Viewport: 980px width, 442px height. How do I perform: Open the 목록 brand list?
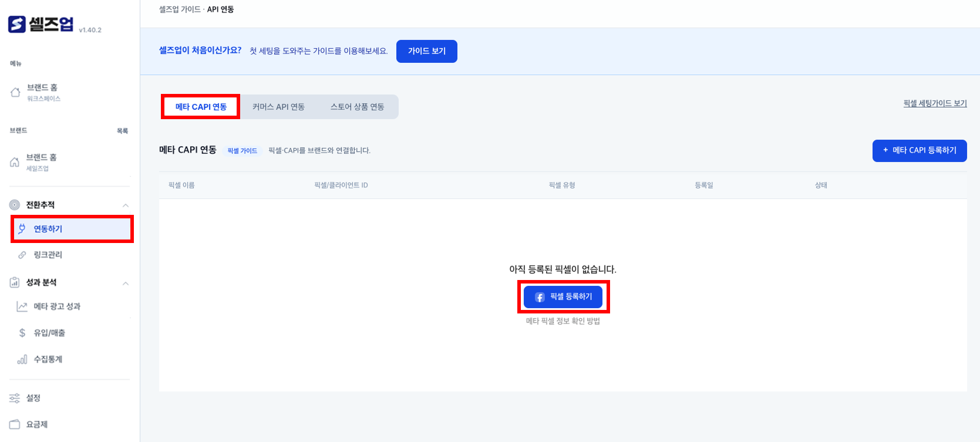(x=122, y=131)
